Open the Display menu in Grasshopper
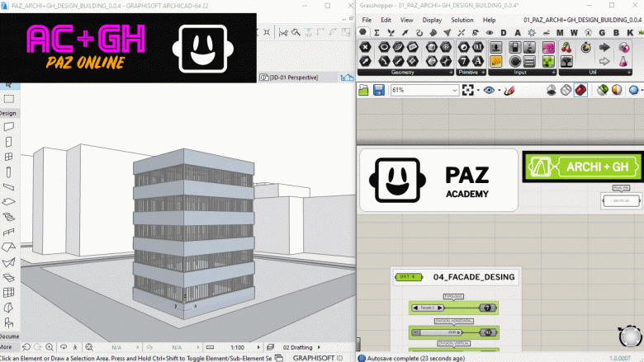Screen dimensions: 644x362 432,19
